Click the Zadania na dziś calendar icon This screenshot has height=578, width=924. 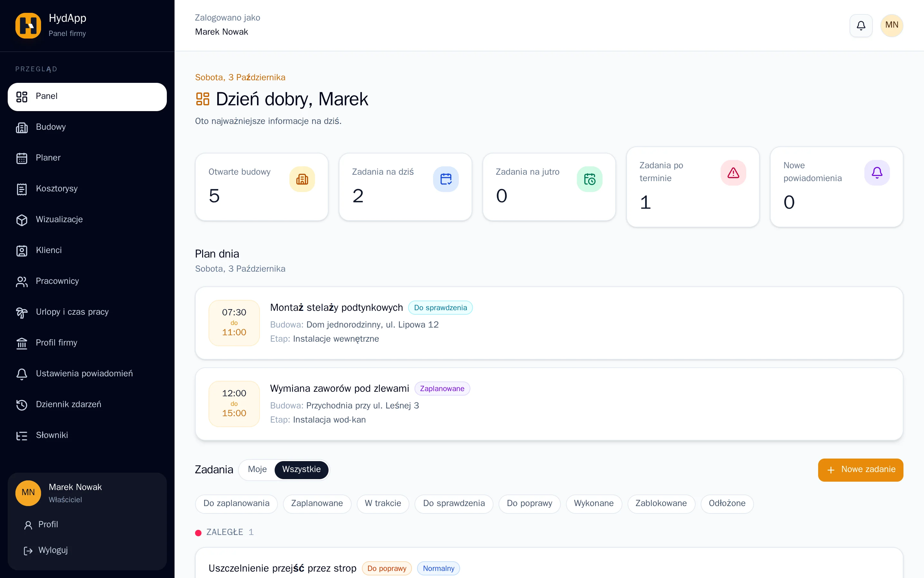coord(446,179)
